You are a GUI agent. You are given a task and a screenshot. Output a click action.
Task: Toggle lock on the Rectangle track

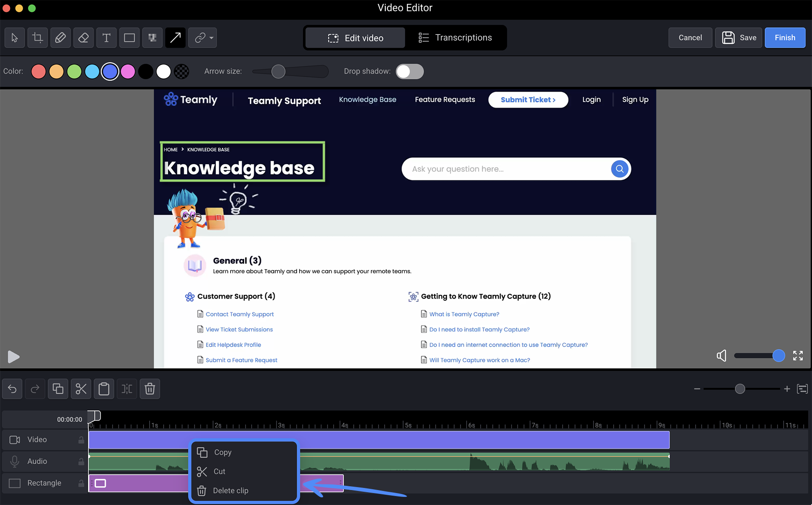click(81, 483)
